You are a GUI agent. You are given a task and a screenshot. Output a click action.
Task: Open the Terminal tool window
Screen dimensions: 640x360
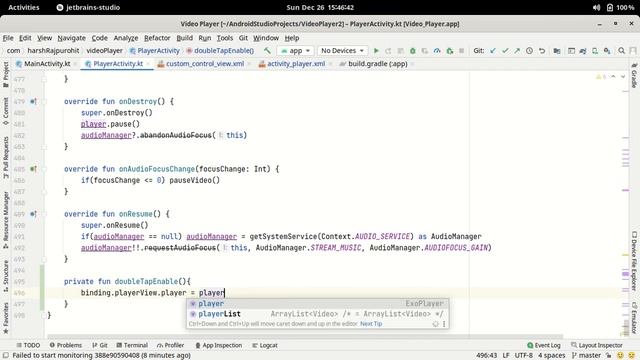132,345
